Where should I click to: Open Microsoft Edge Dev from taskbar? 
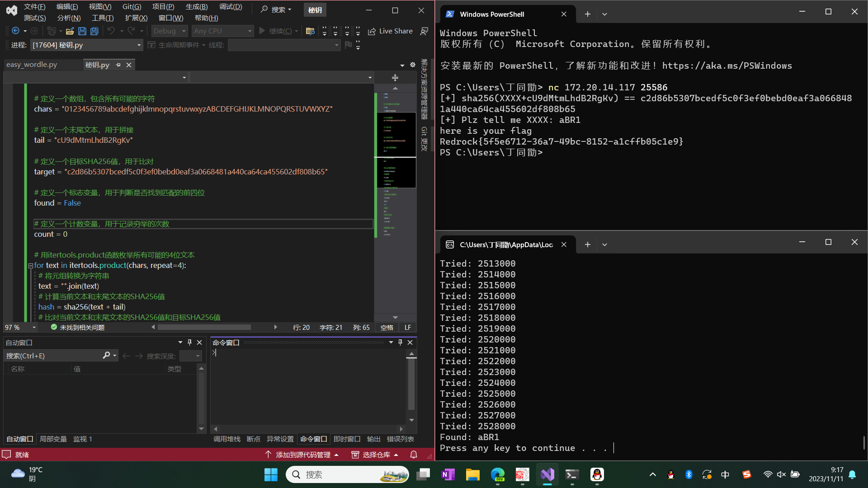pyautogui.click(x=498, y=474)
